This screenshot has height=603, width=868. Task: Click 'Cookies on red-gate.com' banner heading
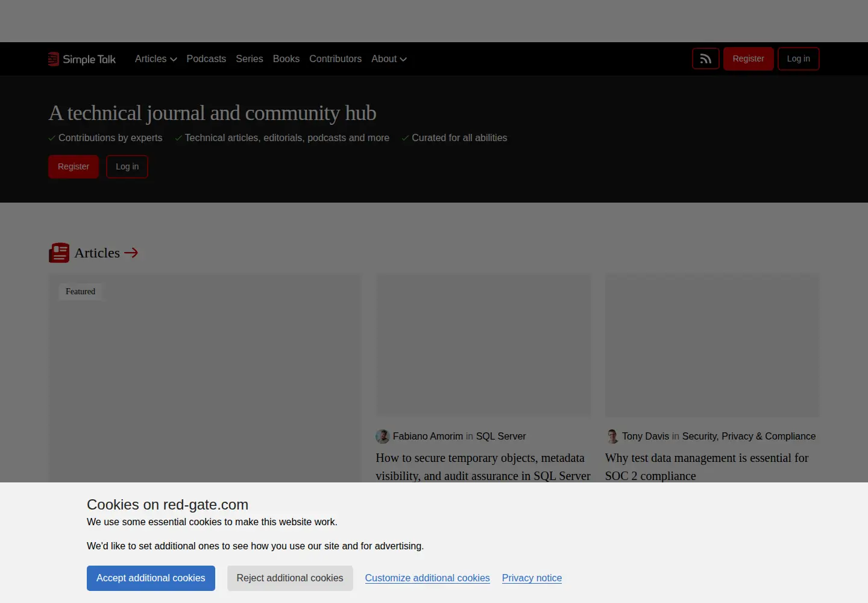click(168, 505)
